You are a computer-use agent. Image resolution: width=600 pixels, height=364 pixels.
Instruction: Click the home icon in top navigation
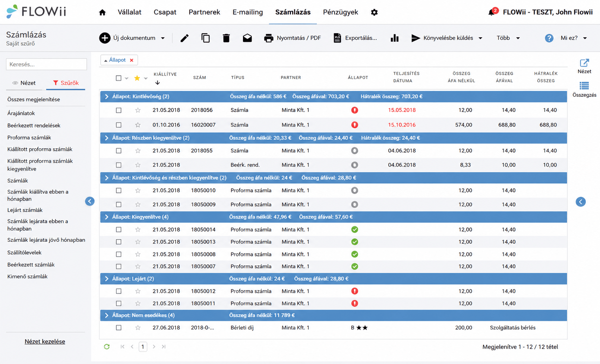click(102, 12)
